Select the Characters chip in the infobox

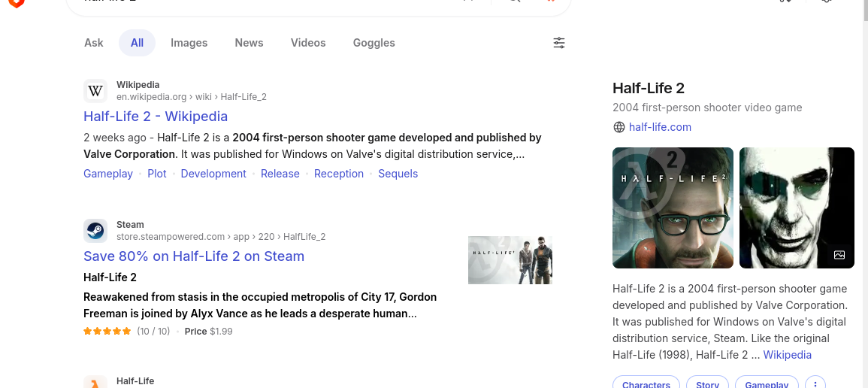(x=646, y=383)
